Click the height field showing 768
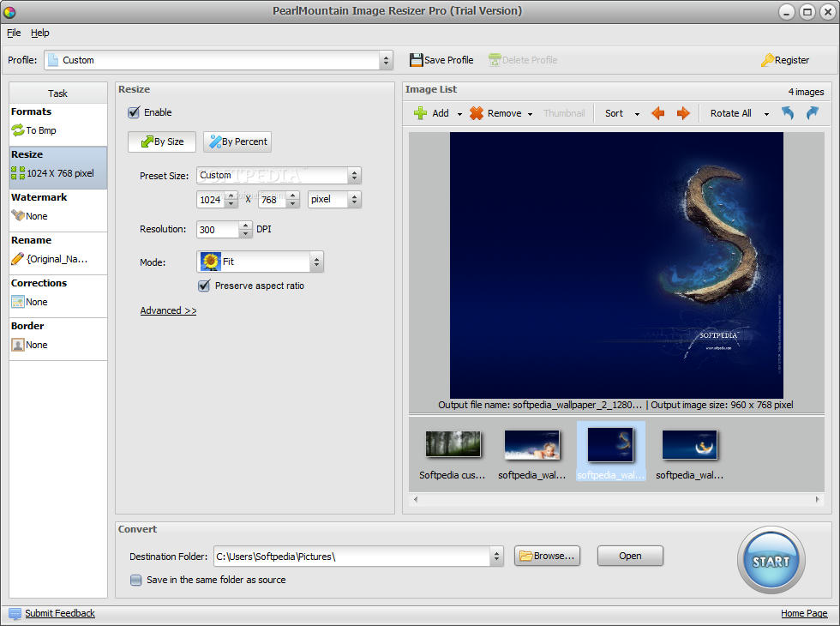Screen dimensions: 840x626 (273, 199)
